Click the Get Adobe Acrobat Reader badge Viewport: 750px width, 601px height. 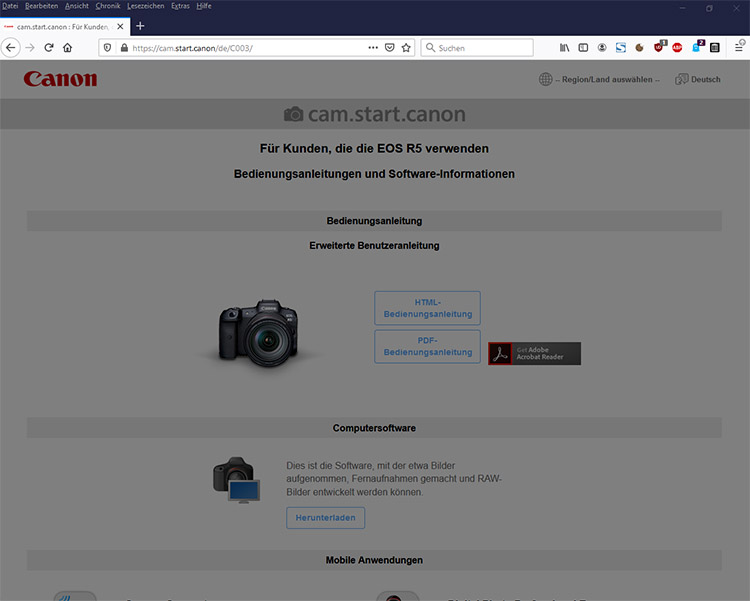tap(534, 353)
